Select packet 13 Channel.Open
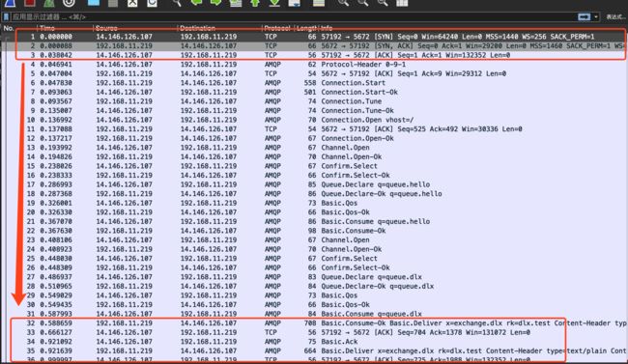The width and height of the screenshot is (628, 364). (314, 148)
